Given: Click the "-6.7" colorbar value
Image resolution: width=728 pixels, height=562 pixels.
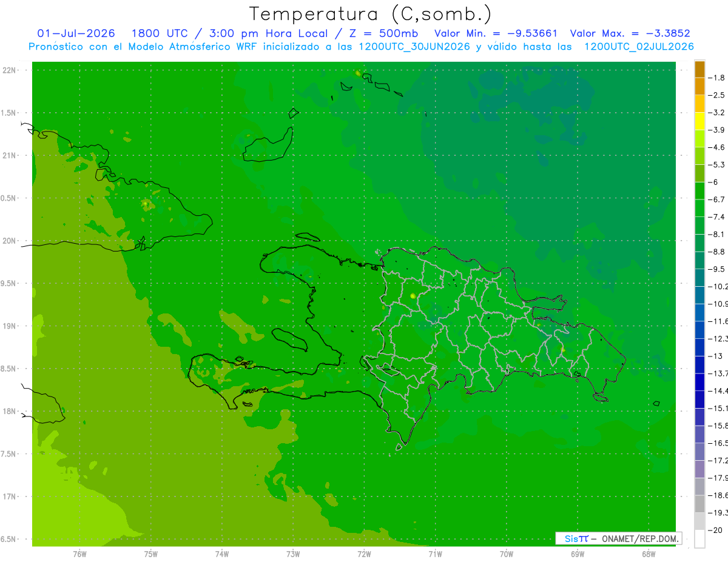Looking at the screenshot, I should coord(717,199).
